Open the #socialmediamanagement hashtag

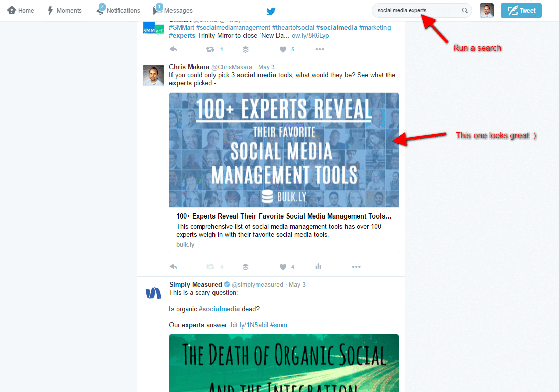(233, 28)
